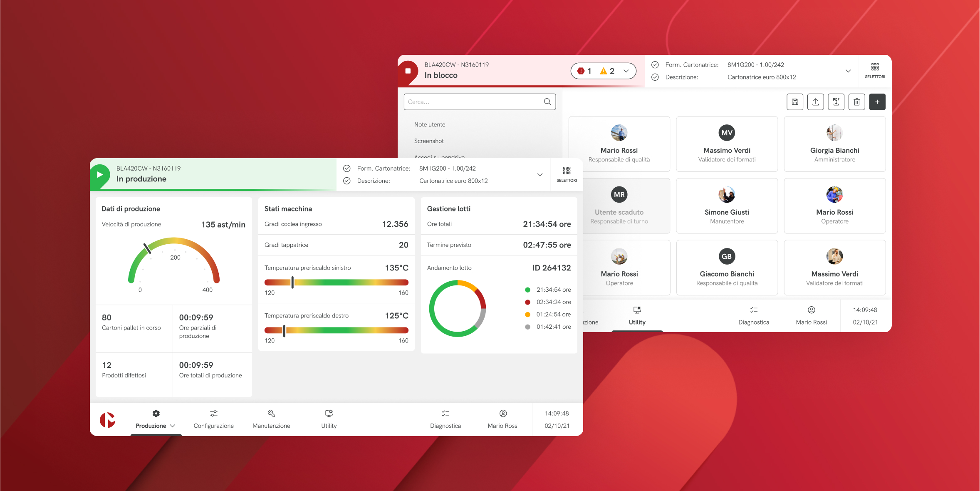Screen dimensions: 980x491
Task: Toggle Form. Cartonatrice check in blocked window
Action: click(655, 65)
